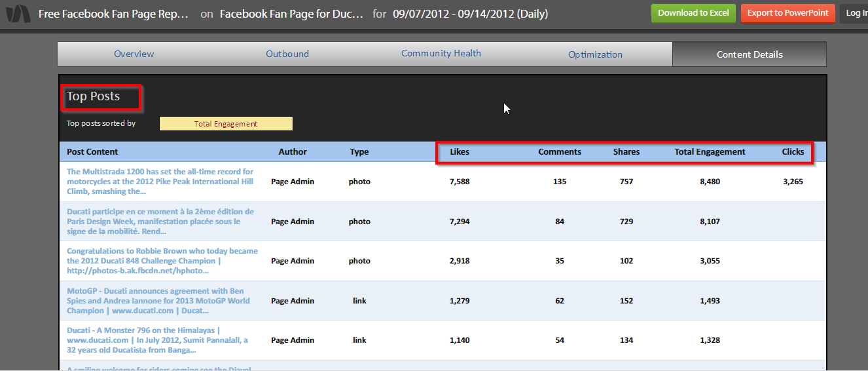This screenshot has width=868, height=371.
Task: Click Page Admin in the Paris Design Week row
Action: coord(293,222)
